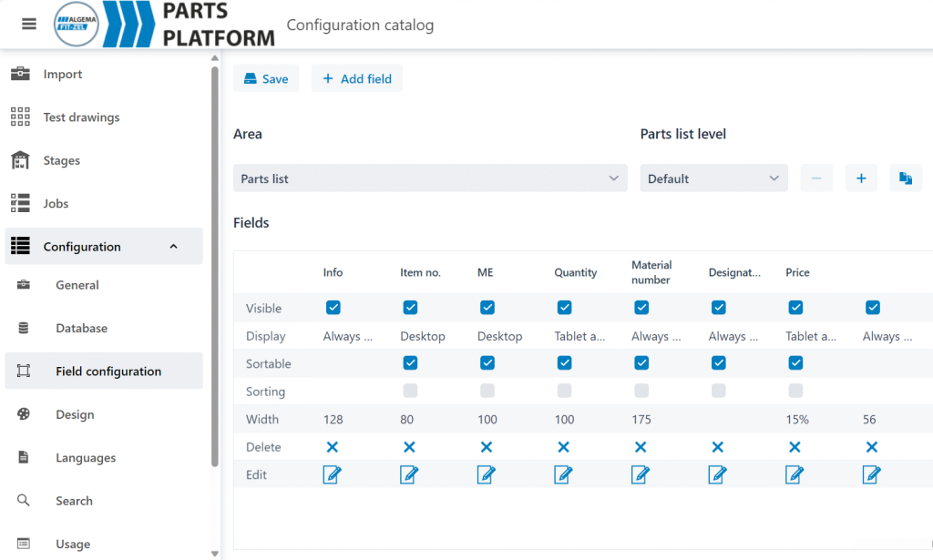The width and height of the screenshot is (933, 560).
Task: Edit the Material number field
Action: (641, 474)
